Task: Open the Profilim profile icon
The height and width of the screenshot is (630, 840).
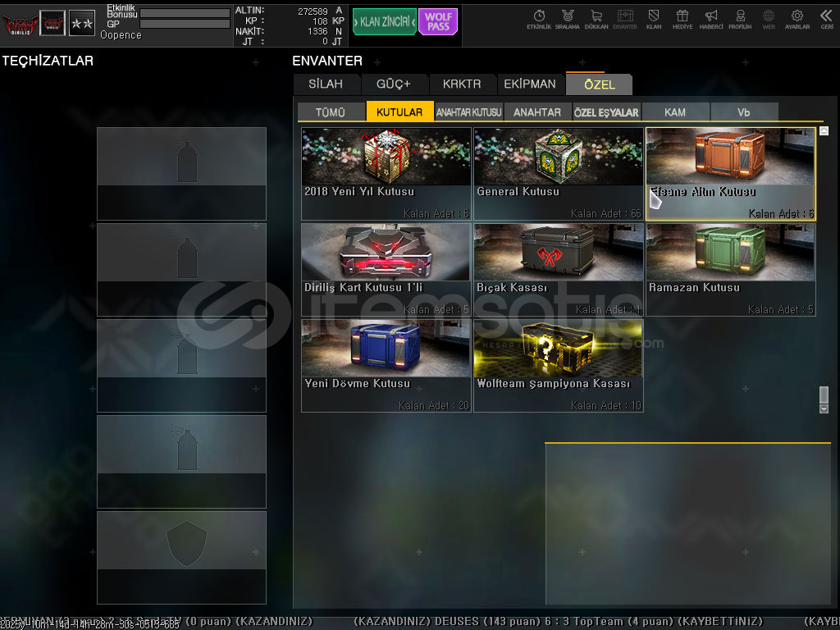Action: point(740,20)
